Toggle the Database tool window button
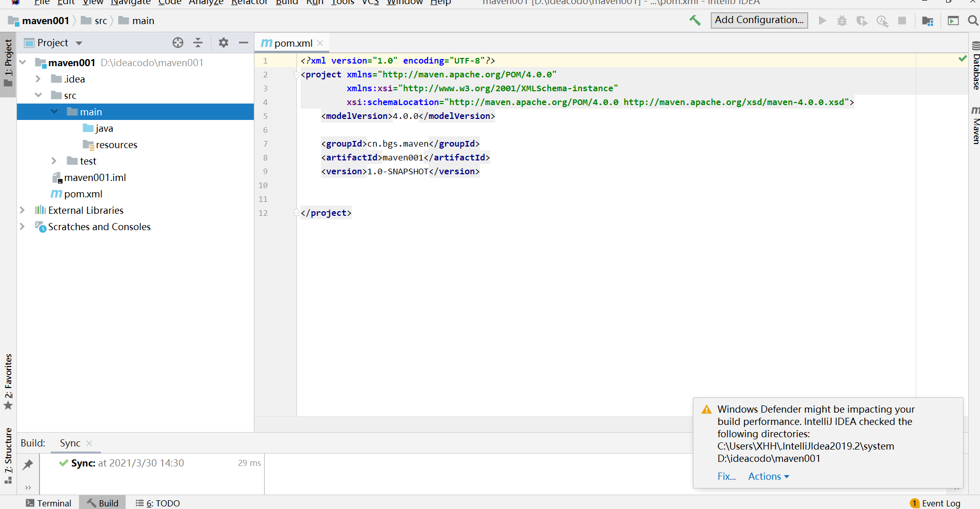980x509 pixels. pyautogui.click(x=975, y=66)
